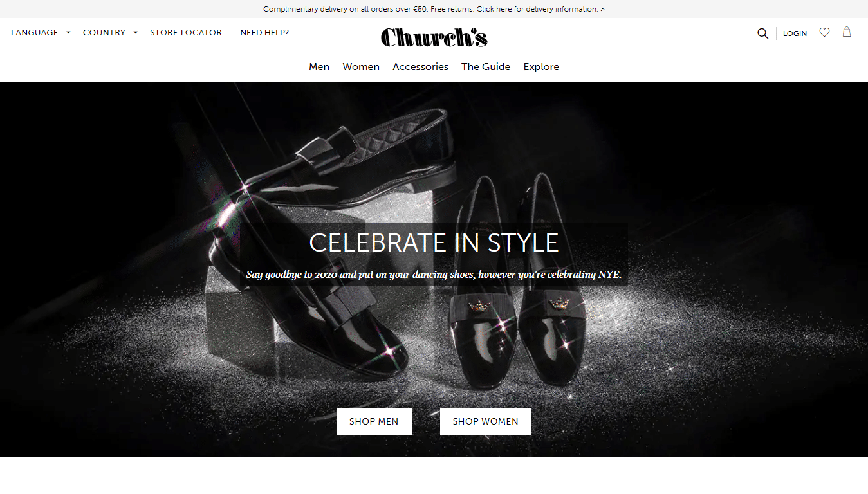Open the Women menu
The image size is (868, 494).
361,67
